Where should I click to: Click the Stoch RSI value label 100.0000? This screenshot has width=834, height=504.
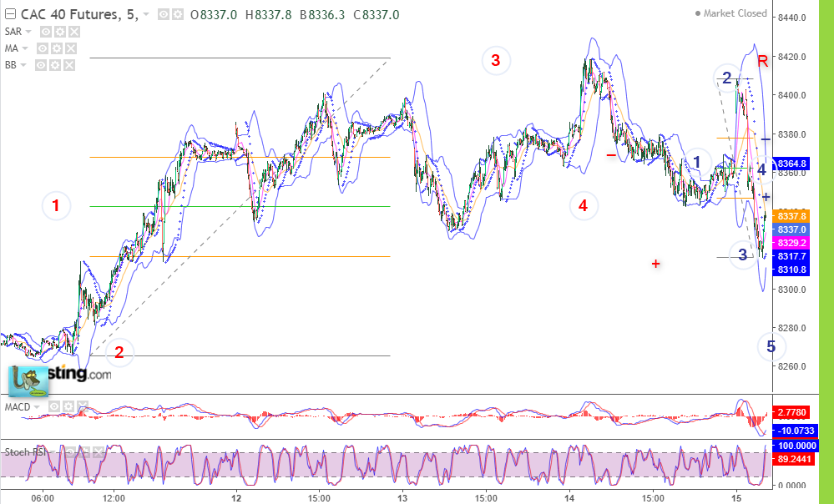795,446
